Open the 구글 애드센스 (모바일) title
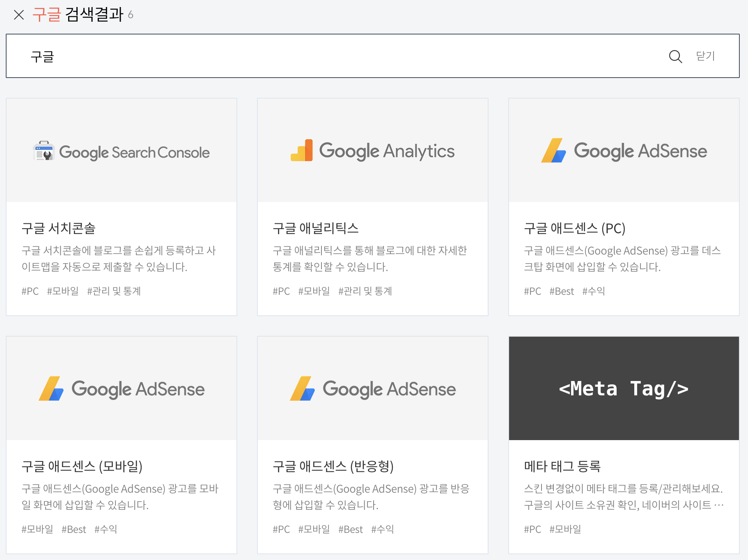 [82, 466]
